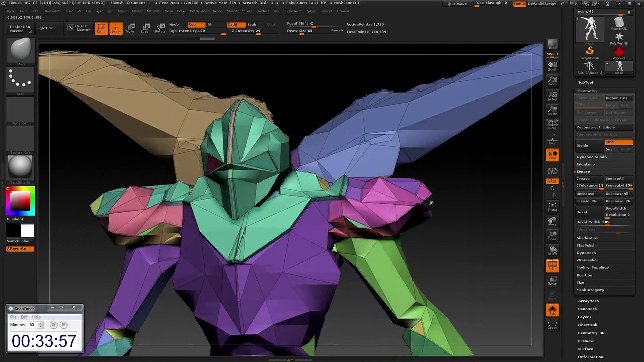
Task: Adjust the Draw Size slider
Action: click(x=308, y=31)
